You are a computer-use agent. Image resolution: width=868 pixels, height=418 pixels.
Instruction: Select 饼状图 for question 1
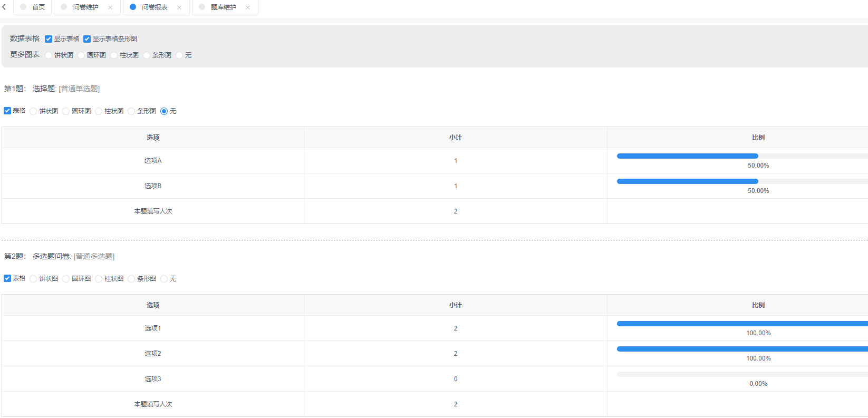pyautogui.click(x=34, y=111)
